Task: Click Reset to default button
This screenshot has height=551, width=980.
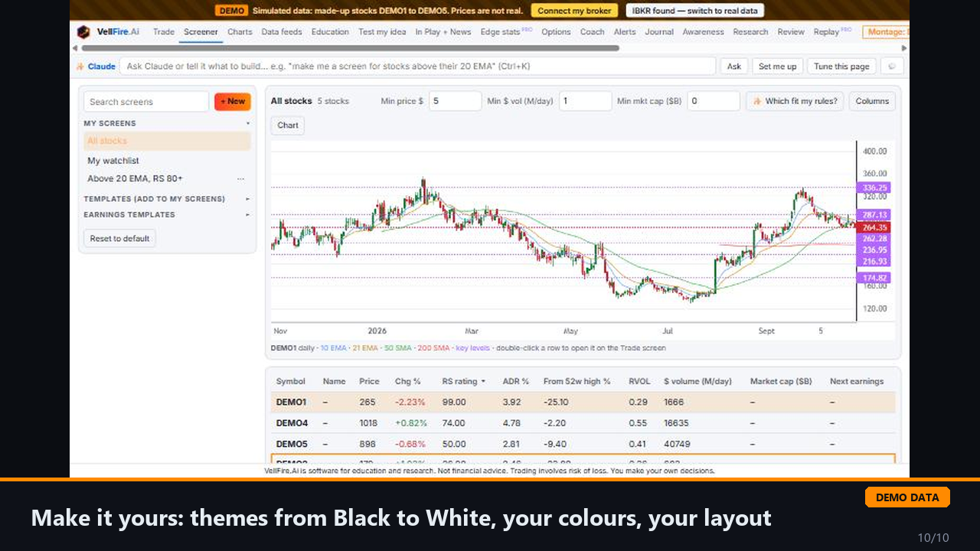Action: [119, 239]
